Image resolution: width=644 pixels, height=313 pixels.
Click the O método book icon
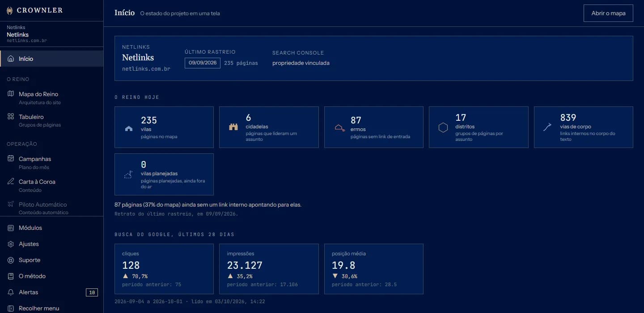point(11,276)
